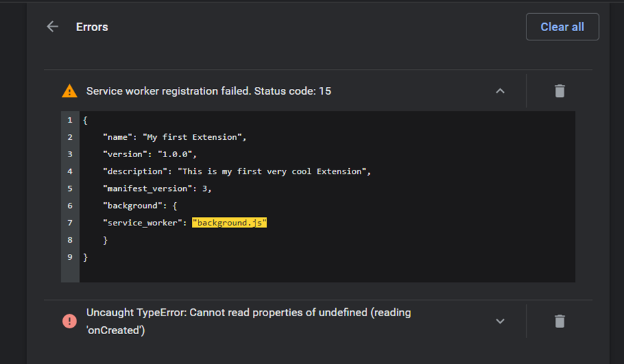Click the orange warning triangle icon

point(70,91)
